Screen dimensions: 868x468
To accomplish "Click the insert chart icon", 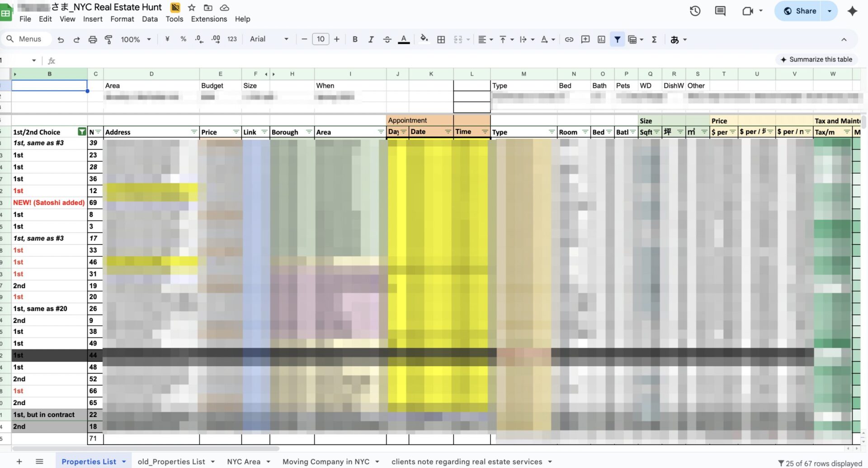I will tap(601, 39).
